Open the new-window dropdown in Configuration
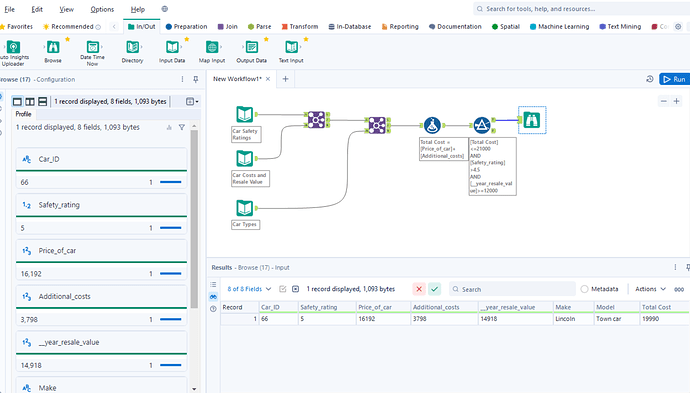The height and width of the screenshot is (393, 690). coord(192,102)
